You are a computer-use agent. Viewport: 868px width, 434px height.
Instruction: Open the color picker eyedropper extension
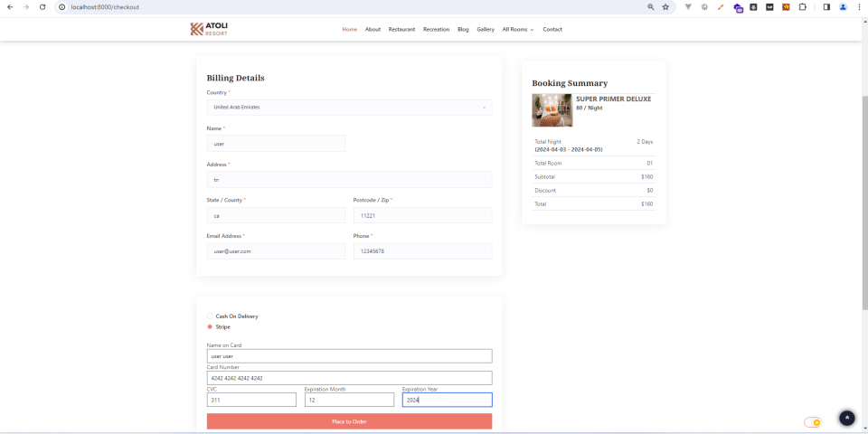tap(721, 7)
